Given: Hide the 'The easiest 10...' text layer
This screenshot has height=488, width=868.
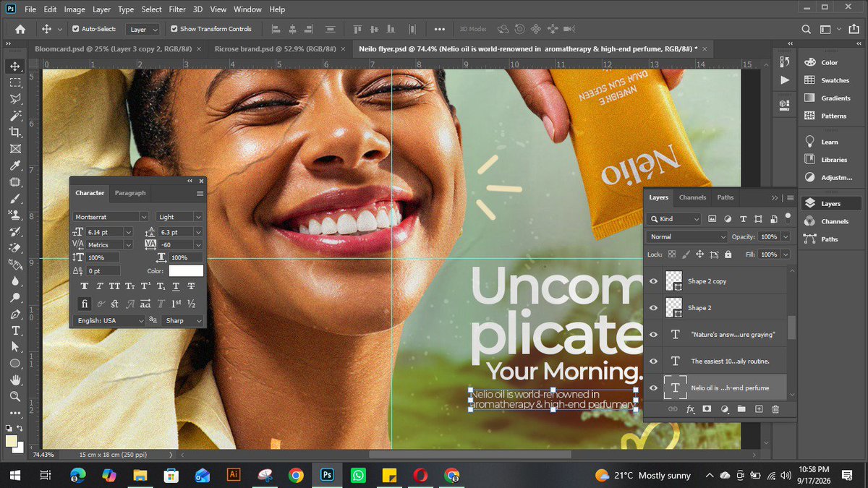Looking at the screenshot, I should click(x=653, y=361).
